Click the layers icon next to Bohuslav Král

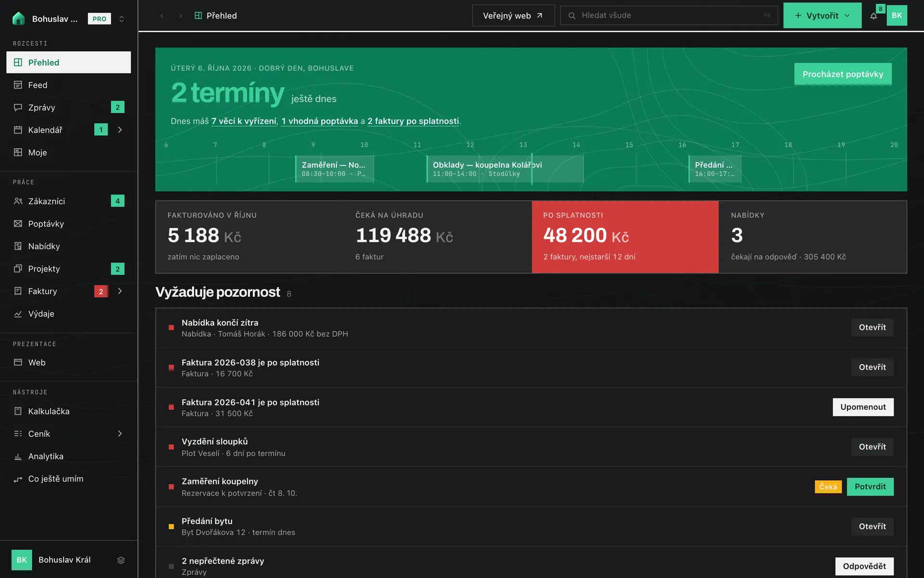click(121, 560)
